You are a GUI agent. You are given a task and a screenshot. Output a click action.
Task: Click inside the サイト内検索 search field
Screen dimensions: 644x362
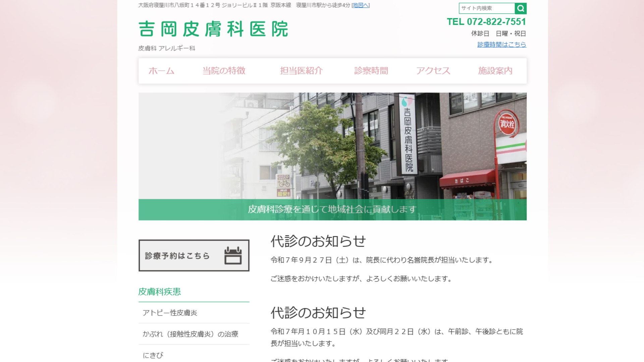[x=486, y=8]
